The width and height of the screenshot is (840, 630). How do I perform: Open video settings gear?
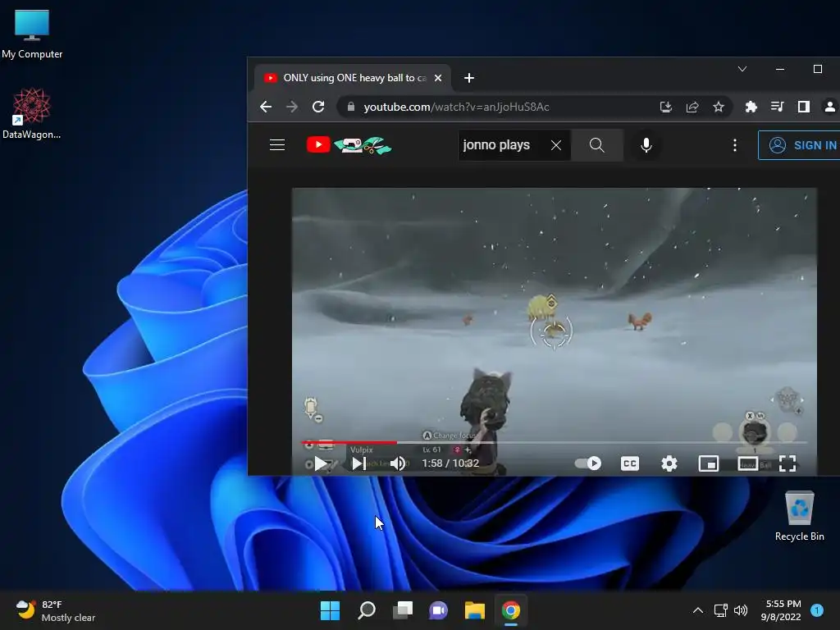(669, 463)
